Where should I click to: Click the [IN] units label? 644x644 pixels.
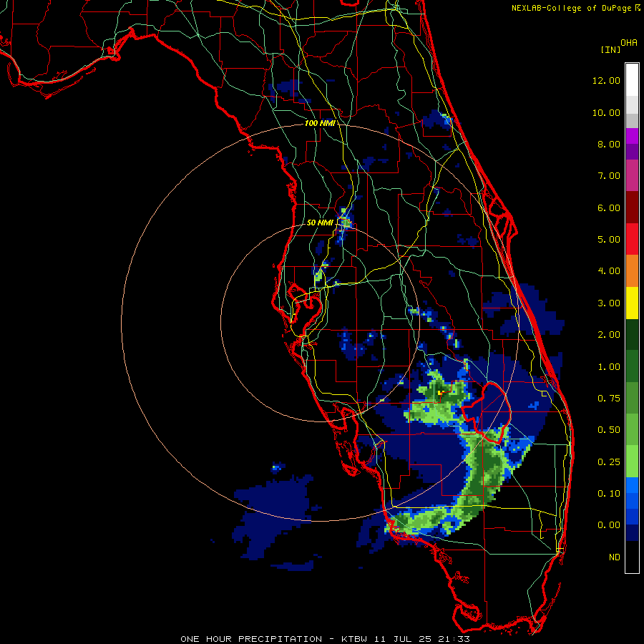coord(610,49)
